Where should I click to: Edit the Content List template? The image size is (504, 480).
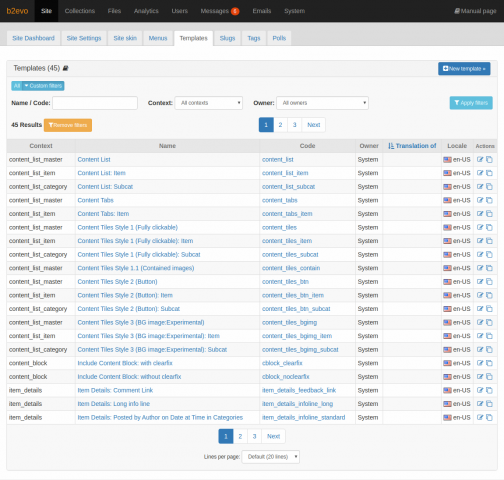pos(480,159)
